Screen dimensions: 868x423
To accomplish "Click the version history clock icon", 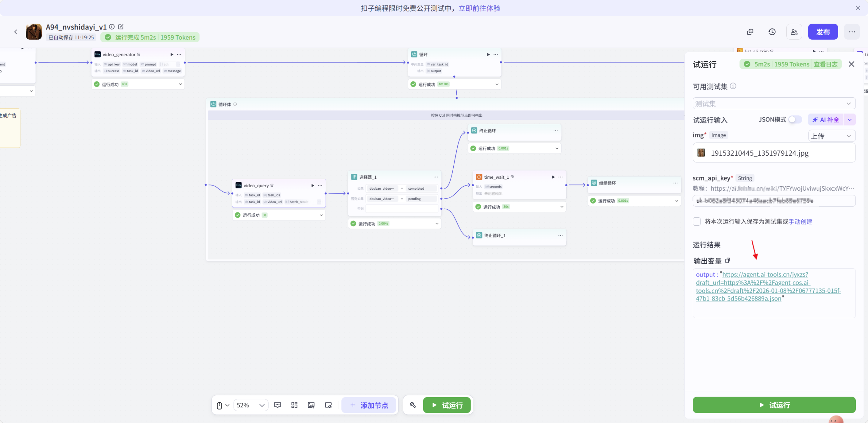I will click(772, 32).
